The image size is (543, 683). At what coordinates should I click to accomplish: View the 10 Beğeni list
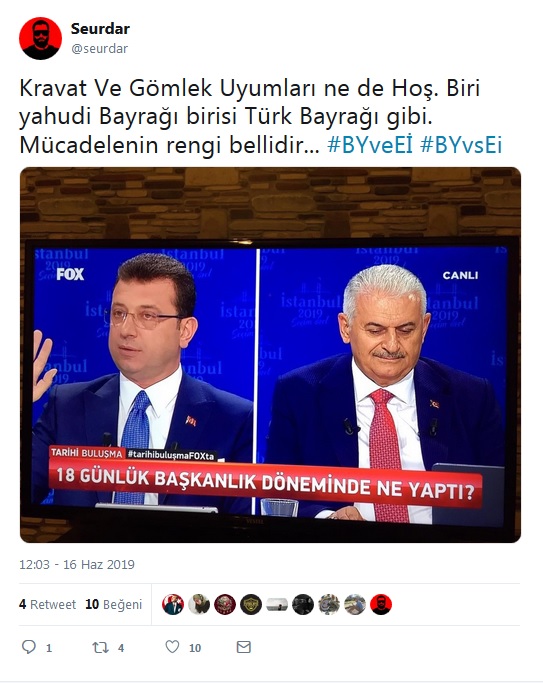coord(114,605)
